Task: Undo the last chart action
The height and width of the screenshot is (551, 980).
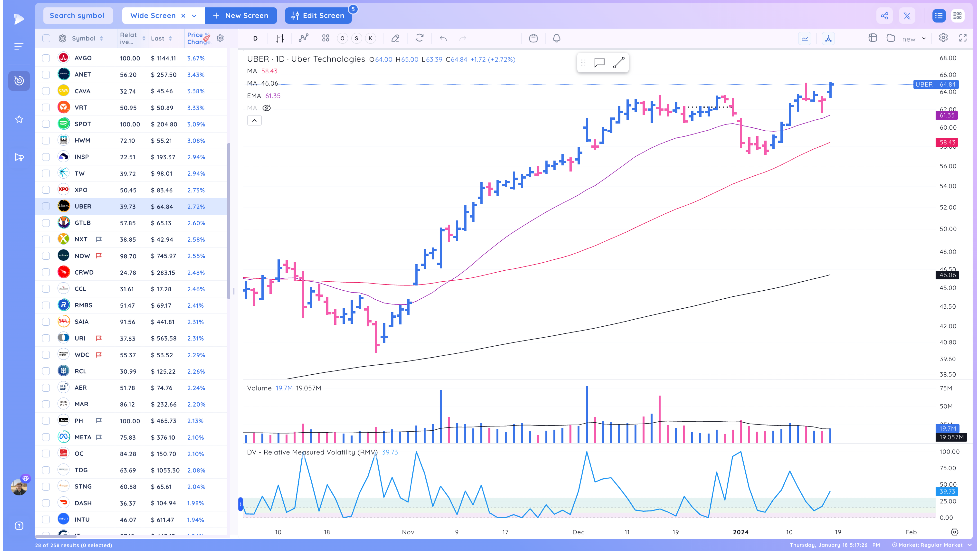Action: 443,38
